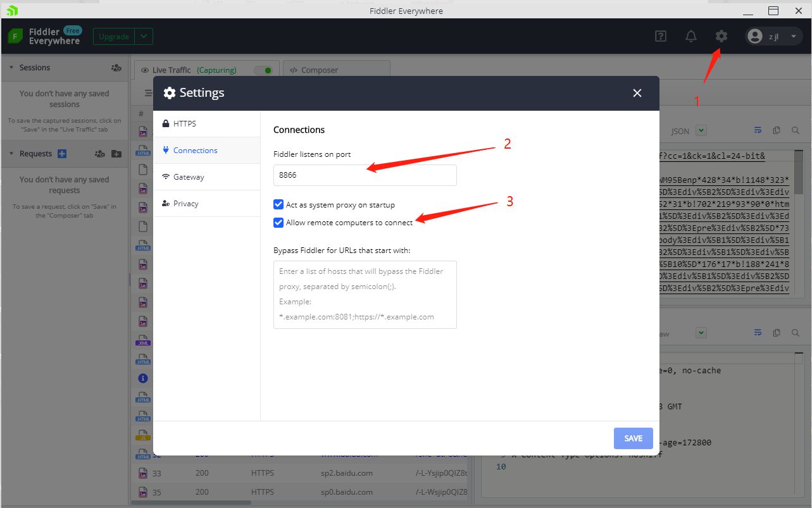Collapse the Requests section

(x=11, y=154)
